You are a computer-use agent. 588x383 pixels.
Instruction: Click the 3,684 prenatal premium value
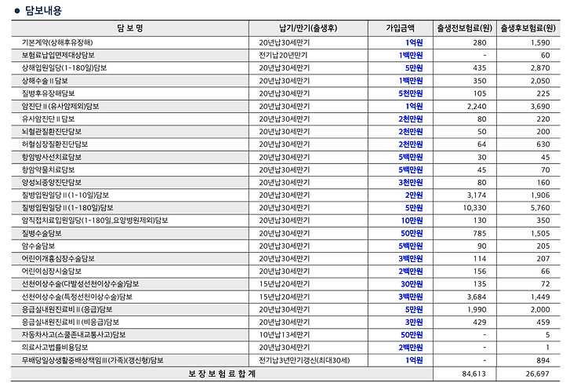477,297
